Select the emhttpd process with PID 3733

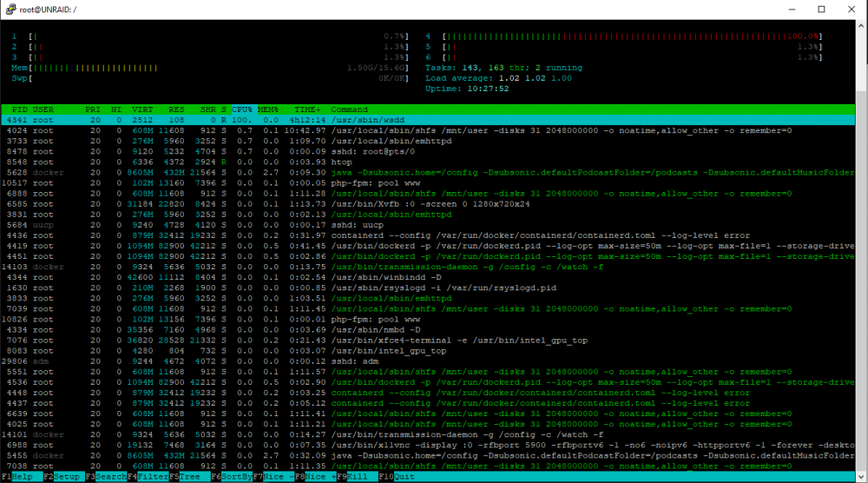coord(428,142)
